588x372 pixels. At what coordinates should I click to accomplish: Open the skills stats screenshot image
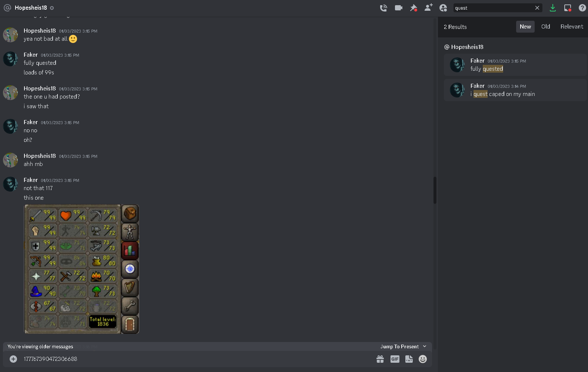coord(82,269)
